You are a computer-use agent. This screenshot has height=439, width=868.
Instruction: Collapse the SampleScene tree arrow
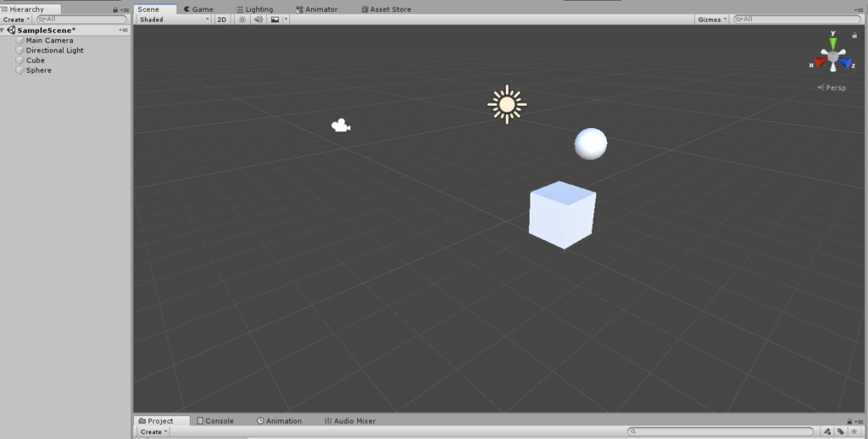point(3,31)
